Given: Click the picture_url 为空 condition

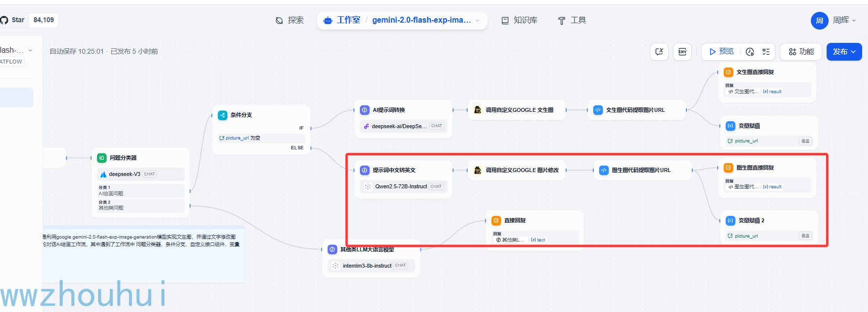Looking at the screenshot, I should (261, 138).
